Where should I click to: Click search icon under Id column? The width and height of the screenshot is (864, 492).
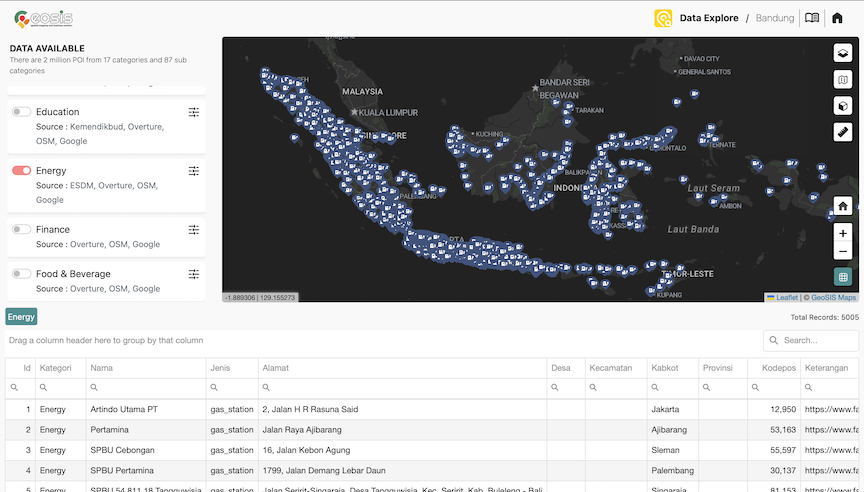[x=13, y=388]
